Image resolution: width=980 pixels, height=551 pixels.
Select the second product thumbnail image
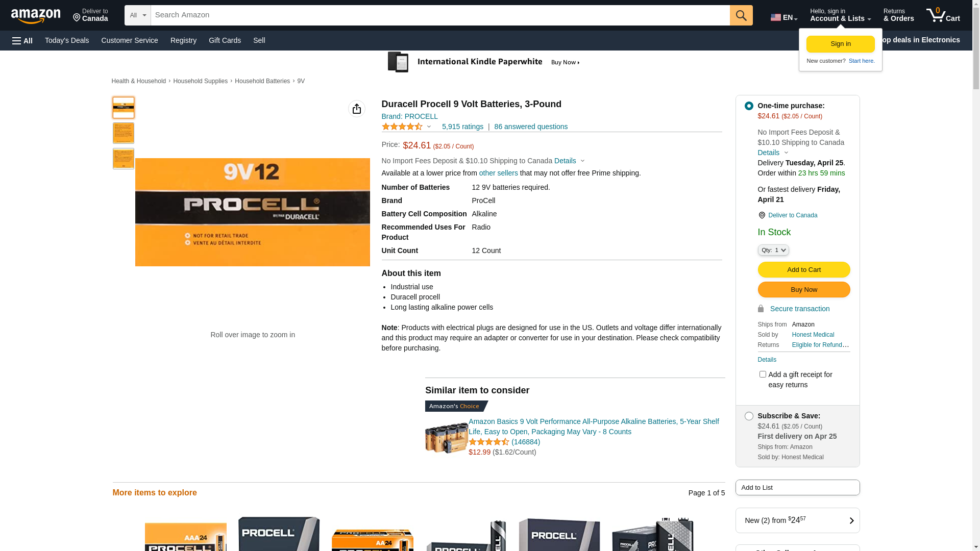pos(123,133)
